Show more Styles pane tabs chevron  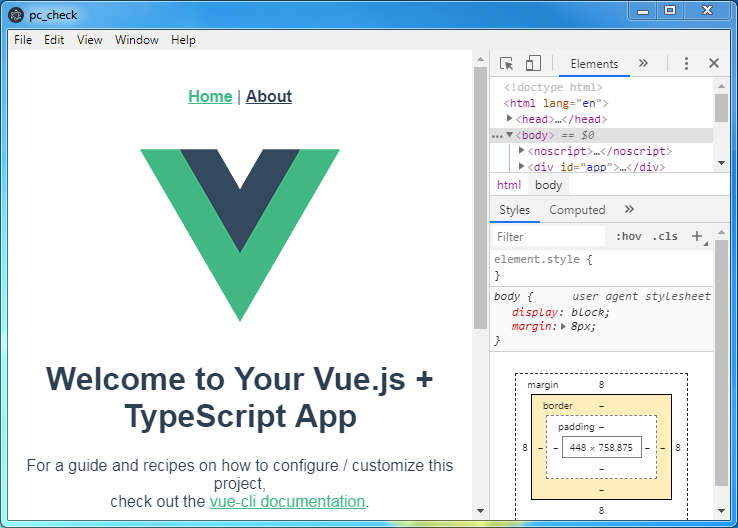(x=629, y=210)
